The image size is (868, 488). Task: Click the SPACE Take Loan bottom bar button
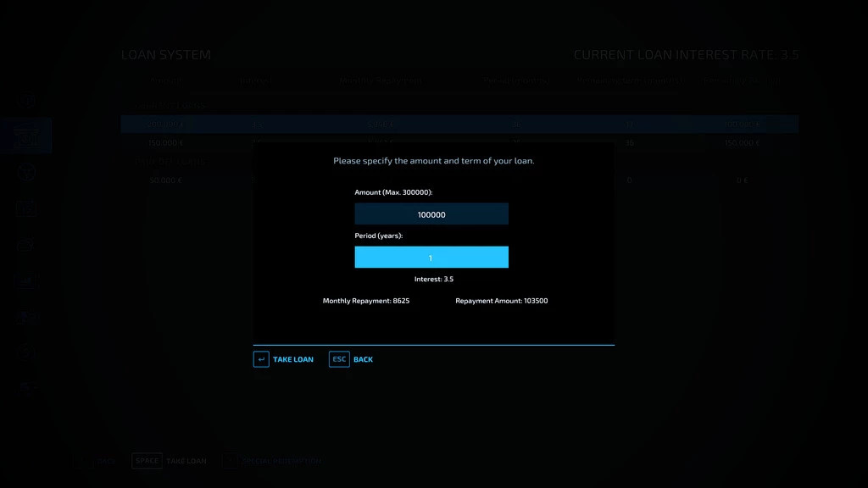click(x=169, y=460)
